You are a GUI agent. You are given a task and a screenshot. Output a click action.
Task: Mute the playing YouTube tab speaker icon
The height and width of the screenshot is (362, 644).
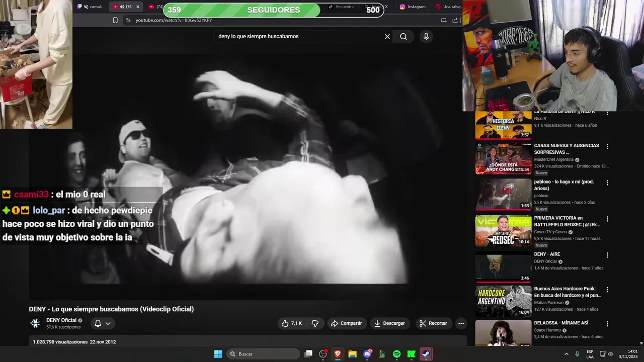pos(122,7)
